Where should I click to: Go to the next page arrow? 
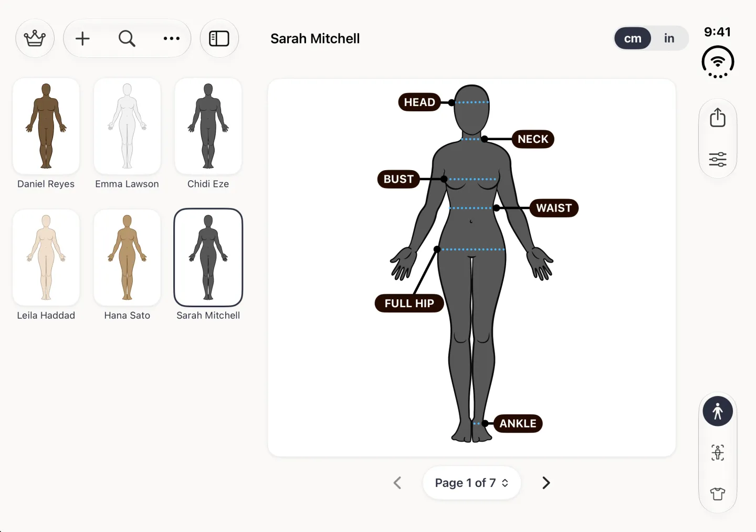[546, 483]
